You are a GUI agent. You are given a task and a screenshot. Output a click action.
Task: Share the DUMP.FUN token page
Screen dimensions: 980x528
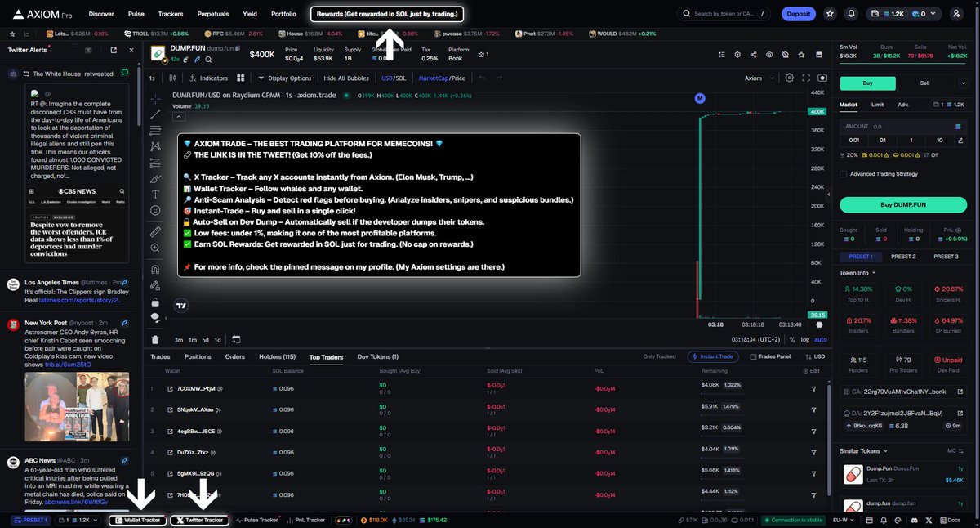coord(753,55)
